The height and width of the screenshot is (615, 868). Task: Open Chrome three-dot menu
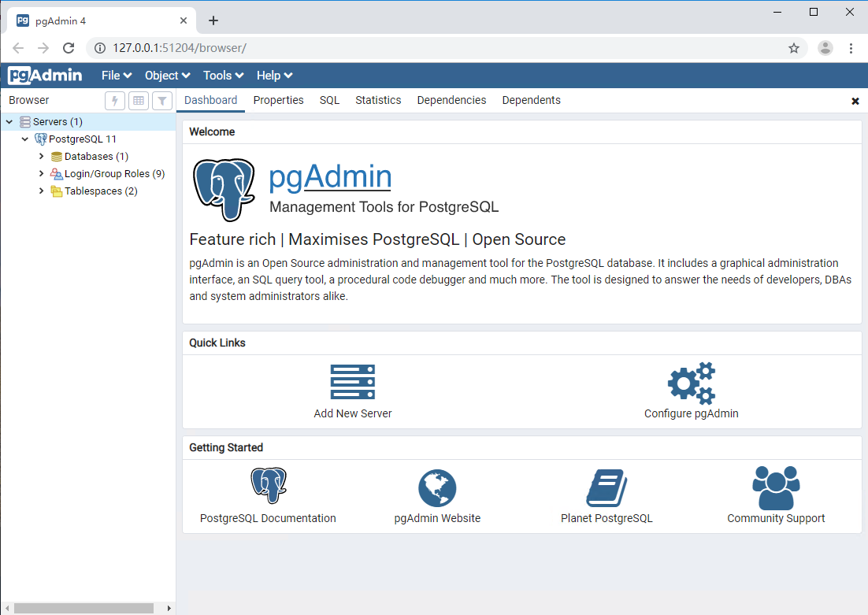pos(851,48)
